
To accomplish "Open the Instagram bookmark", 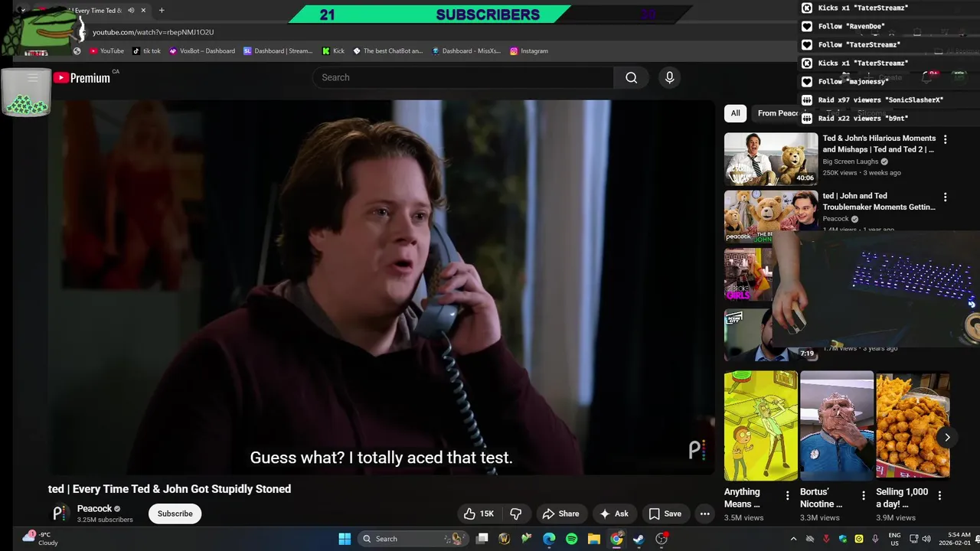I will coord(528,51).
